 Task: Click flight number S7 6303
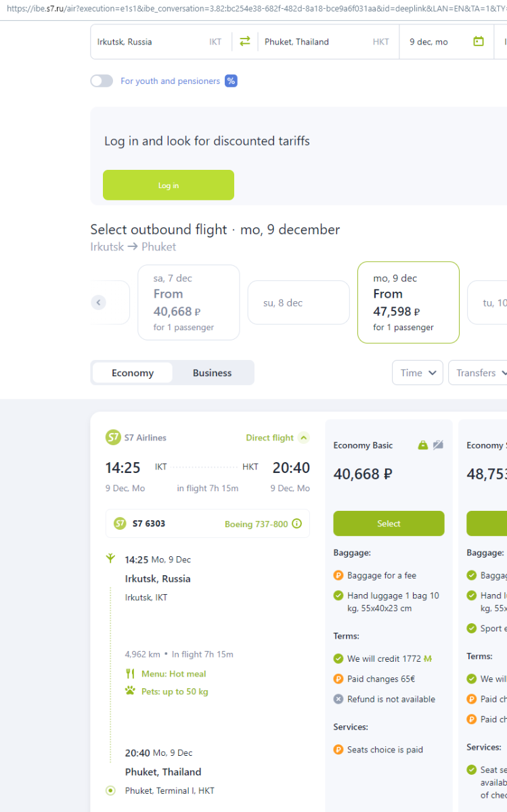[149, 524]
